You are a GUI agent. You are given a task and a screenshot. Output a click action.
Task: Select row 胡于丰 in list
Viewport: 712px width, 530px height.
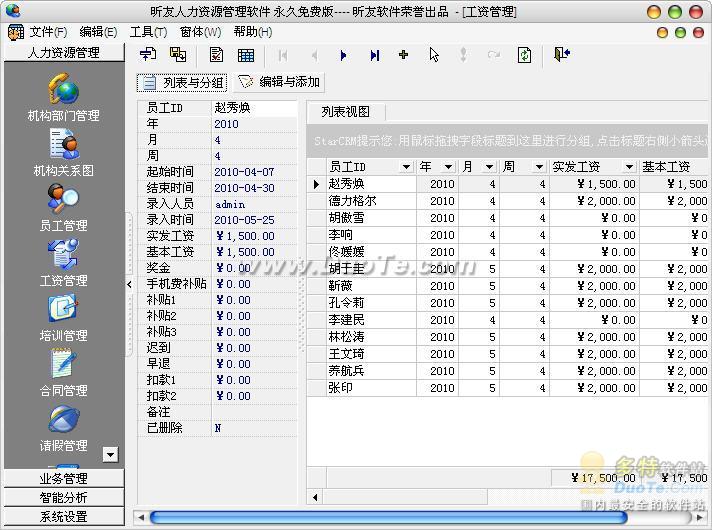tap(507, 269)
